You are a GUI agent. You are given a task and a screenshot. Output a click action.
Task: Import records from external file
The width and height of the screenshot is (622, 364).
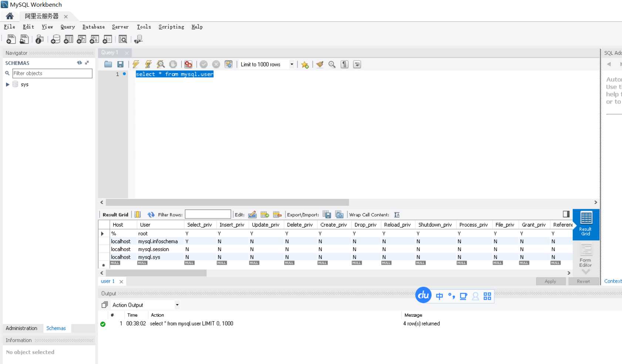[339, 214]
